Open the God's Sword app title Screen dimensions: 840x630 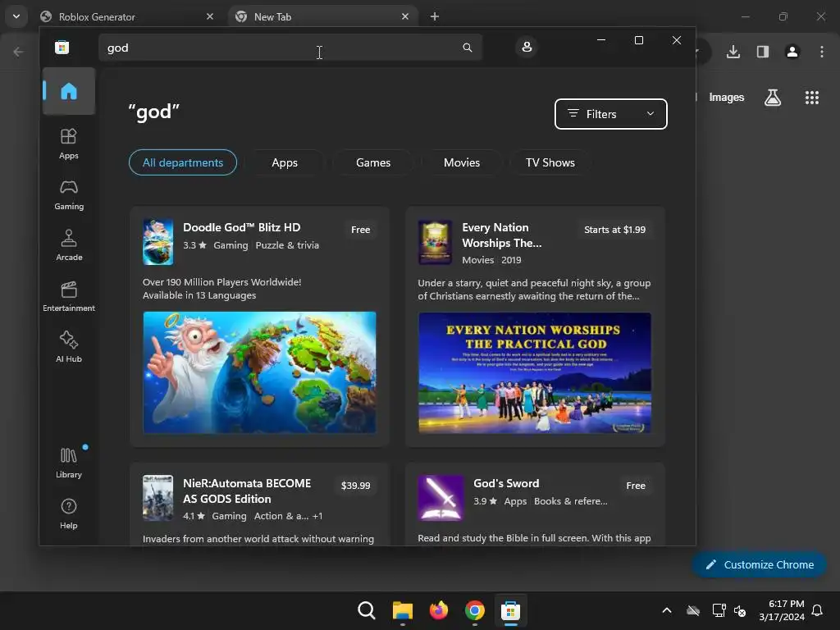pos(506,483)
